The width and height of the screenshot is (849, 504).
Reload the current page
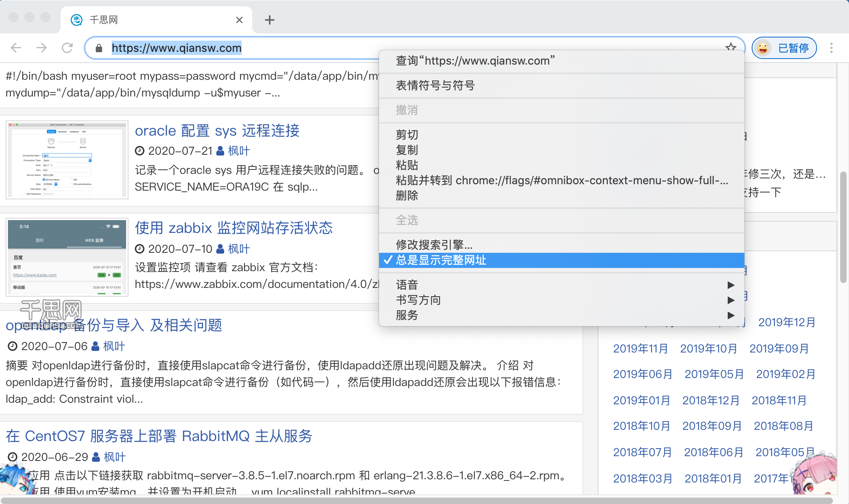67,48
